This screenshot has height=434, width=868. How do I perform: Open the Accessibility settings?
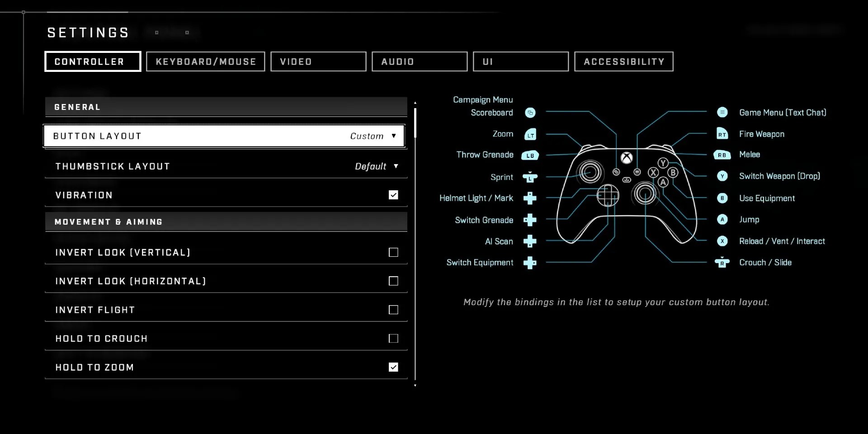623,61
